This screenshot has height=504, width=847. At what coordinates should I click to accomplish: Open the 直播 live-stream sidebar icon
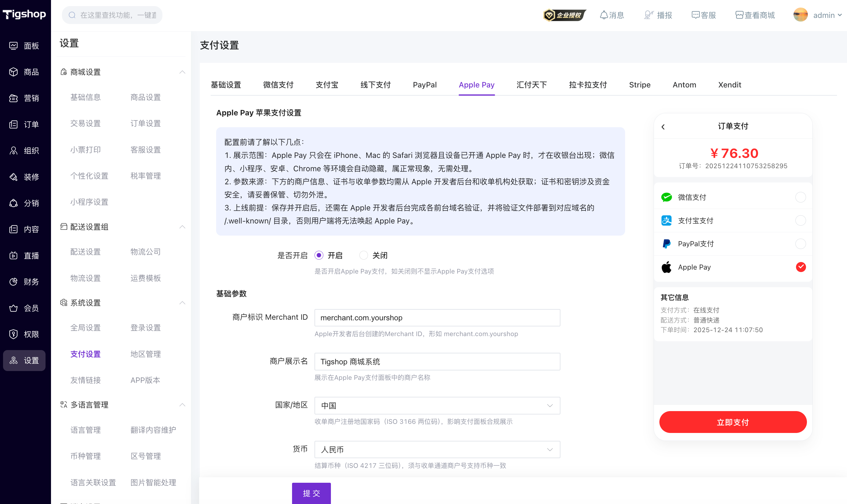coord(14,255)
